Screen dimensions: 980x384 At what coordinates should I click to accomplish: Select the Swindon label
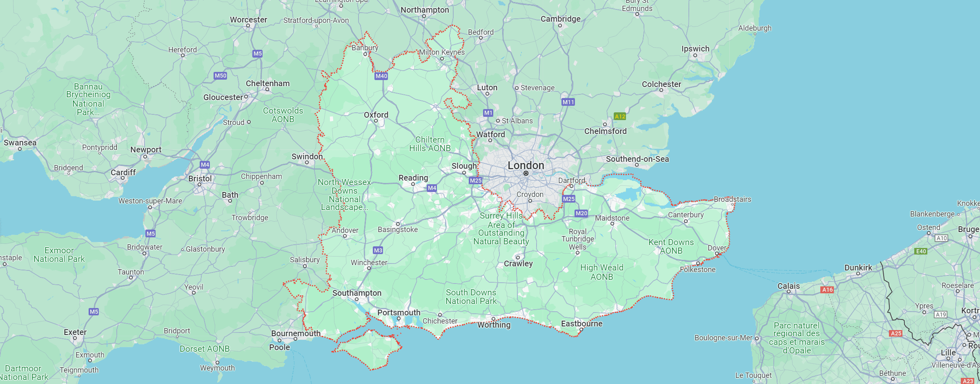(307, 156)
